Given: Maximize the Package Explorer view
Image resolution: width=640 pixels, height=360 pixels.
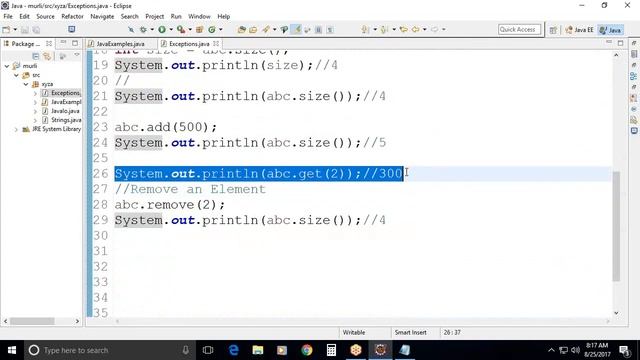Looking at the screenshot, I should (x=75, y=43).
